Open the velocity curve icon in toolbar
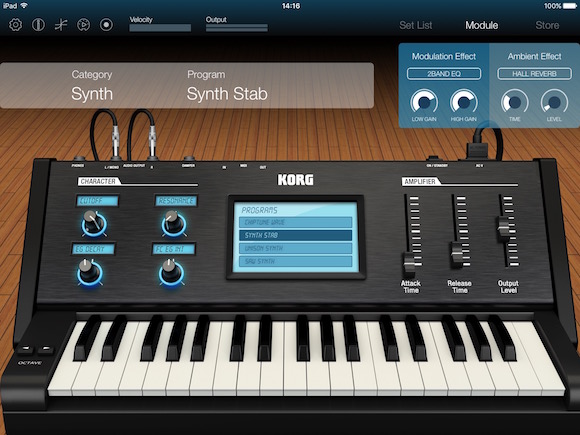The image size is (580, 435). click(61, 25)
